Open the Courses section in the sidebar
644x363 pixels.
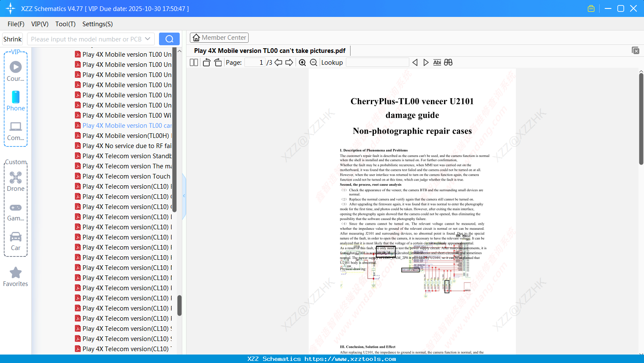(16, 71)
